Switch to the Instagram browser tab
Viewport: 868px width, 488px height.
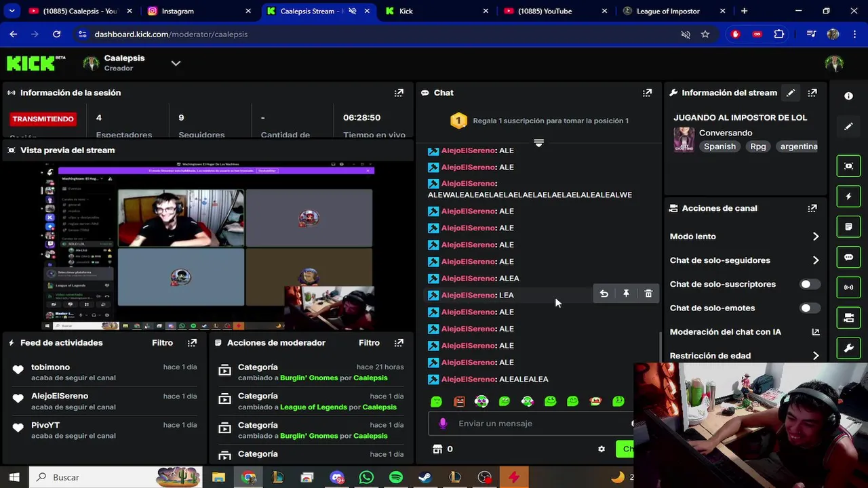tap(197, 11)
